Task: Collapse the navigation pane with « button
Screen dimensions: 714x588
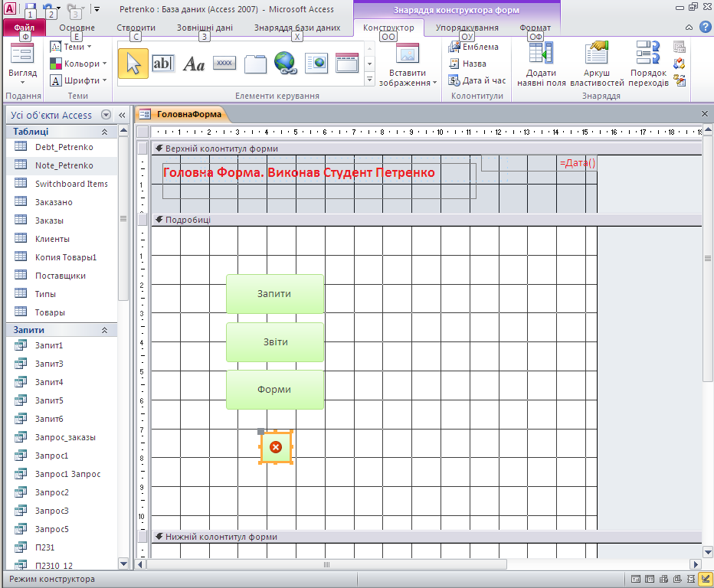Action: pyautogui.click(x=122, y=115)
